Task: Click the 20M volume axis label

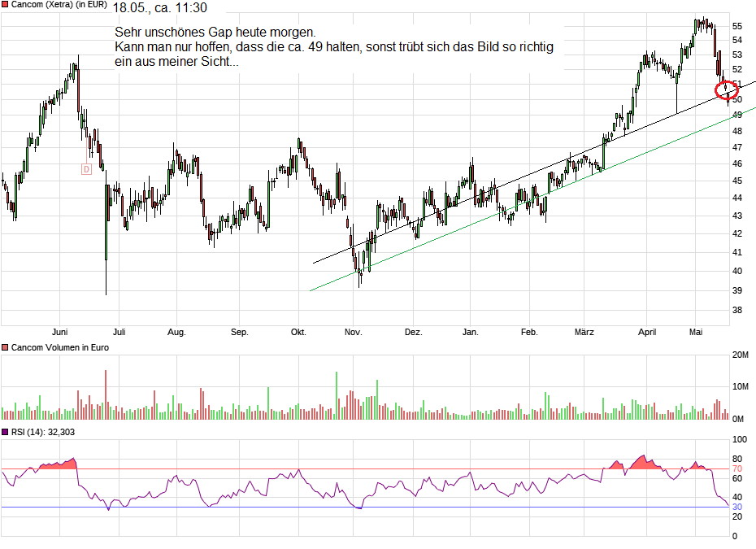Action: 740,355
